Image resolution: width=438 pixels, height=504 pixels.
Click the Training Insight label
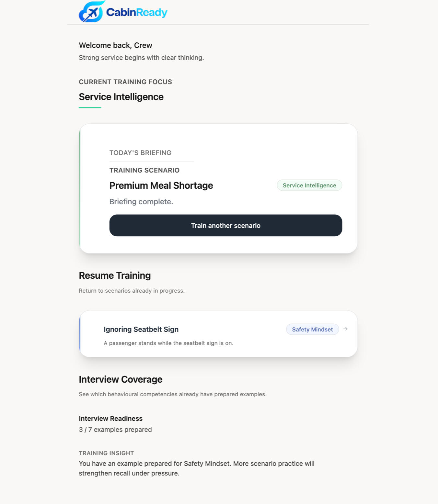(106, 453)
